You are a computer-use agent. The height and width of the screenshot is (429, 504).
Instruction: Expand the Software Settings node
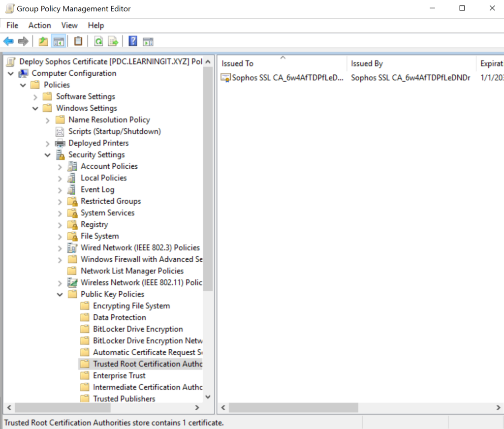[35, 97]
